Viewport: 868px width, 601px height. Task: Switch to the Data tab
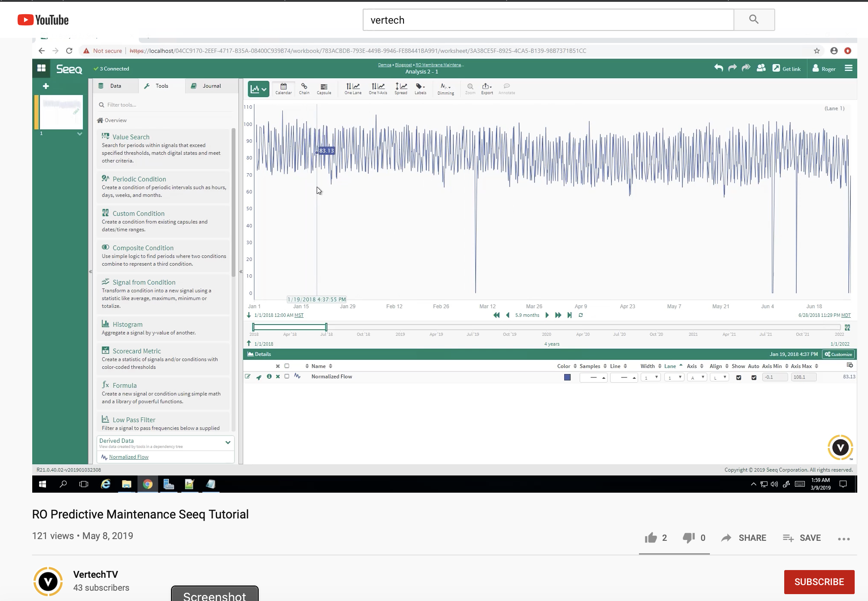pos(116,86)
